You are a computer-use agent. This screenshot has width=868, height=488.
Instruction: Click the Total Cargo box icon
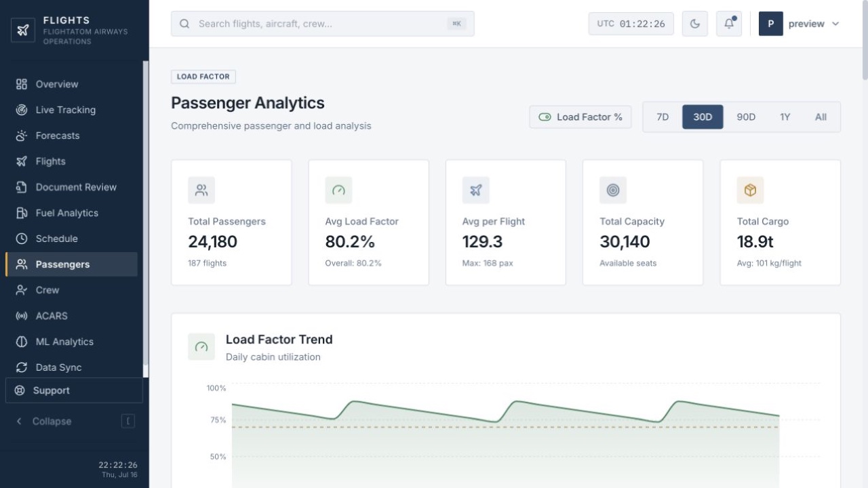[x=751, y=190]
